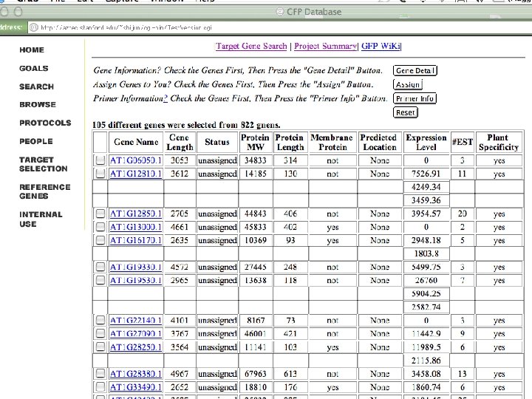The width and height of the screenshot is (532, 399).
Task: Click the Primer Info button
Action: pos(415,98)
